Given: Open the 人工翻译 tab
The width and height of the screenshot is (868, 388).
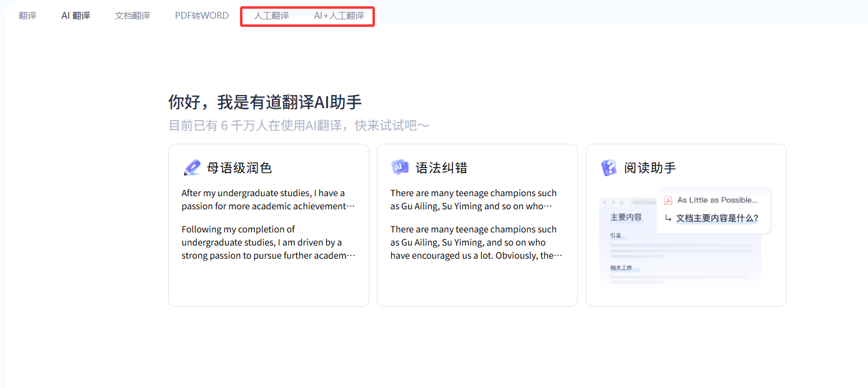Looking at the screenshot, I should (x=271, y=16).
